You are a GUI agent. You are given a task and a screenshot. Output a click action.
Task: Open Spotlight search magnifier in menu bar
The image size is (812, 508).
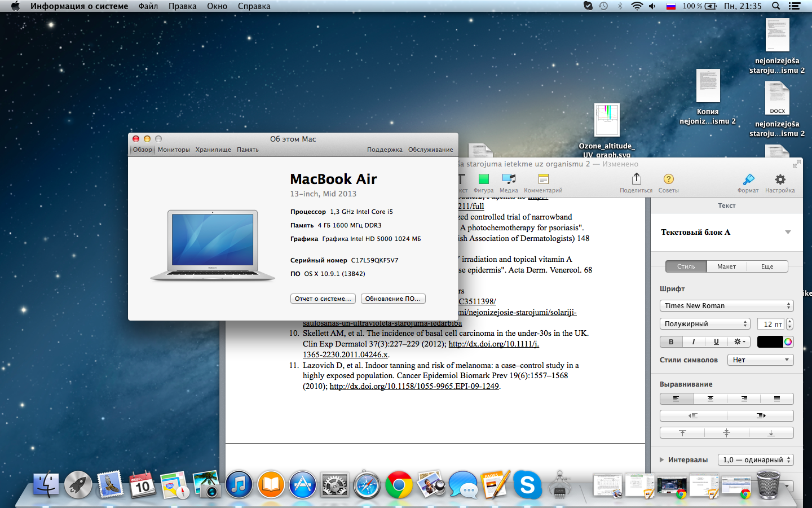pyautogui.click(x=776, y=6)
